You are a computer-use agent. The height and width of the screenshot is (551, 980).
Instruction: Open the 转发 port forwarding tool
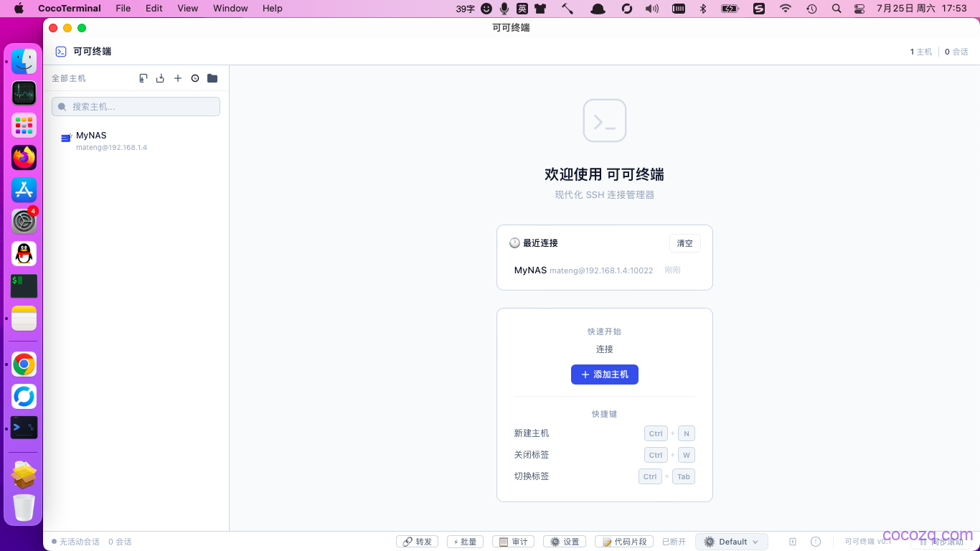tap(417, 542)
